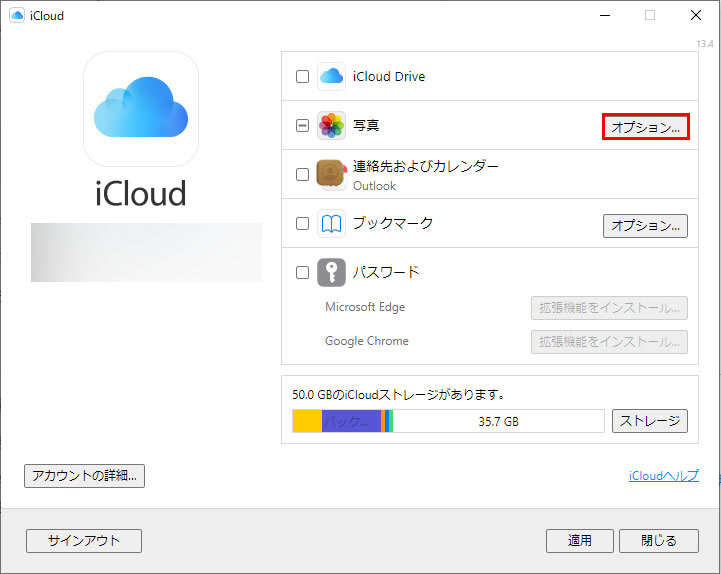Click Microsoft Edge 拡張機能をインストール button
This screenshot has height=574, width=721.
tap(609, 308)
